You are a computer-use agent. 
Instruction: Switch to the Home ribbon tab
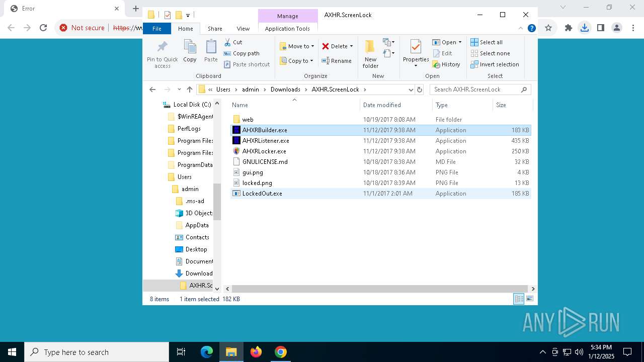coord(185,29)
